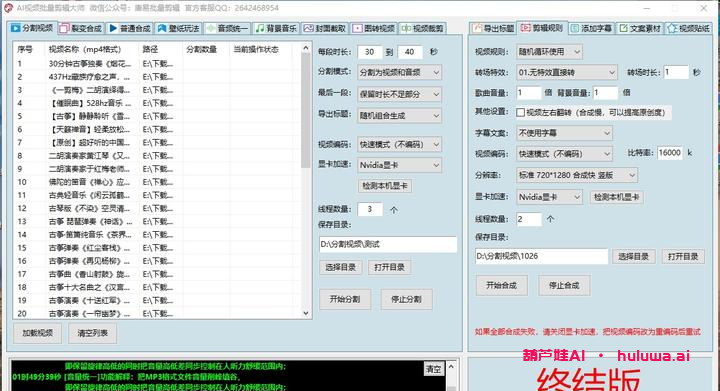Click 线程数量 field showing 2

[x=529, y=219]
